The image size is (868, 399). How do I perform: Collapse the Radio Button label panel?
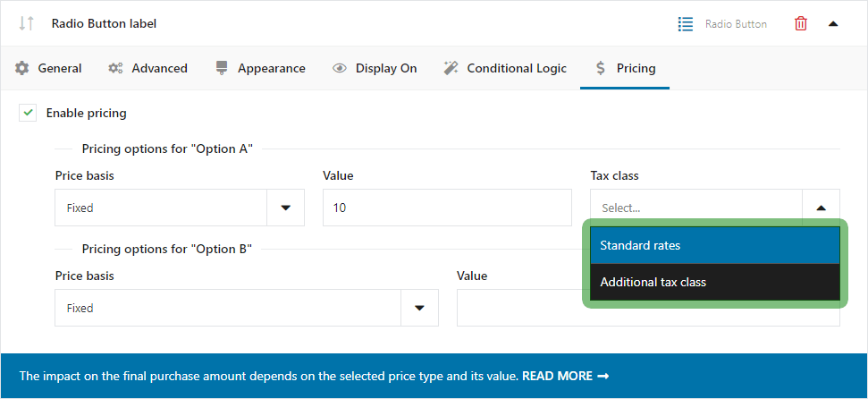[x=832, y=24]
